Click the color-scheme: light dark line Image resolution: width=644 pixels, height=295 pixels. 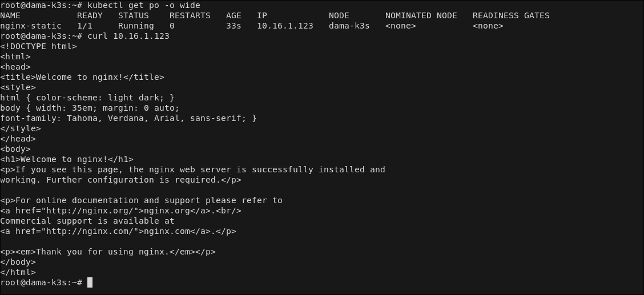point(87,98)
